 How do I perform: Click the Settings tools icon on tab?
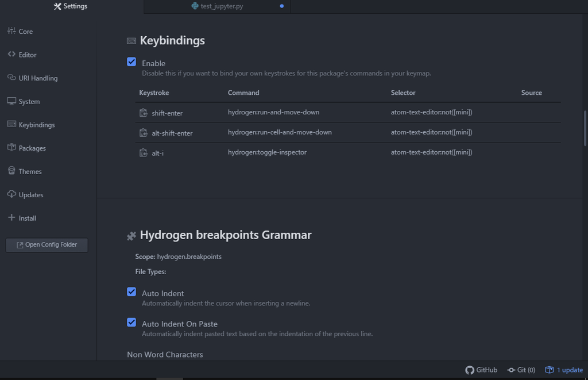pos(57,6)
